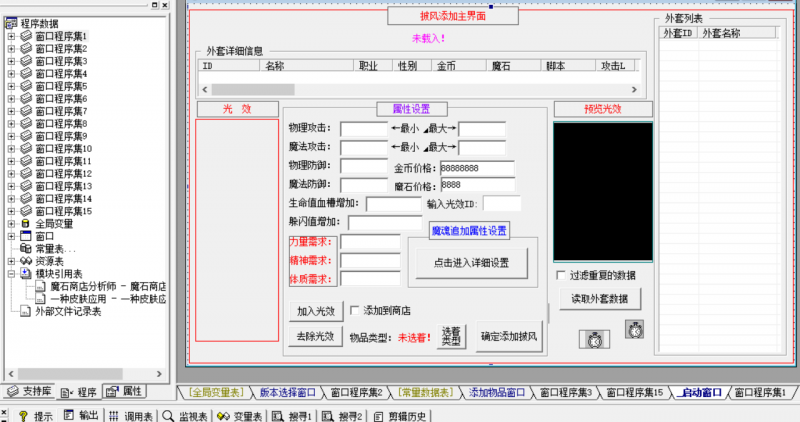Expand 窗口程序集3 tree node
Image resolution: width=800 pixels, height=422 pixels.
pyautogui.click(x=11, y=61)
